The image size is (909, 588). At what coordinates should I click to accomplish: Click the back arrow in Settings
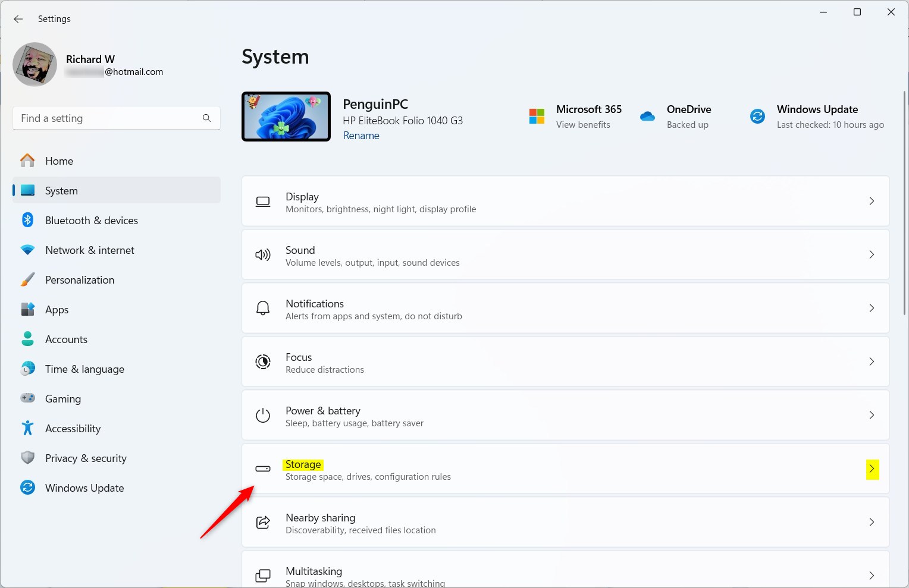click(x=18, y=18)
